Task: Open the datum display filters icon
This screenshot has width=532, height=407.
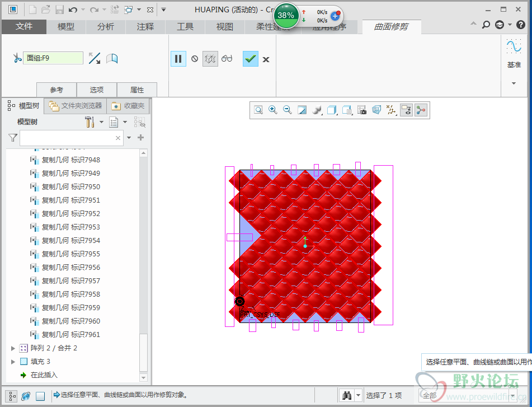Action: (x=391, y=110)
